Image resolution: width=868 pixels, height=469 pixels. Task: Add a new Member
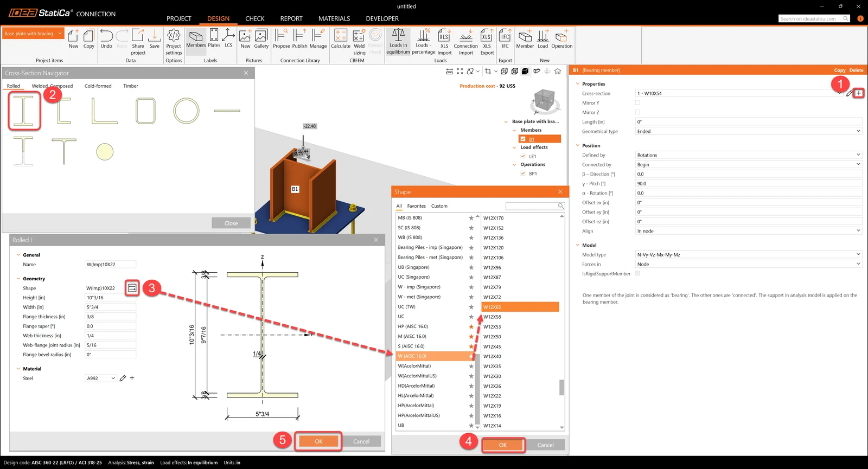[x=525, y=39]
